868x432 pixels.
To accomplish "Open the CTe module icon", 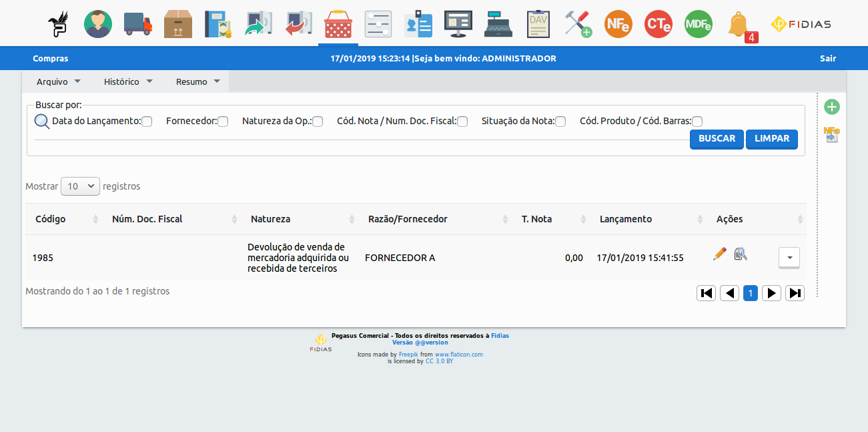I will (658, 23).
